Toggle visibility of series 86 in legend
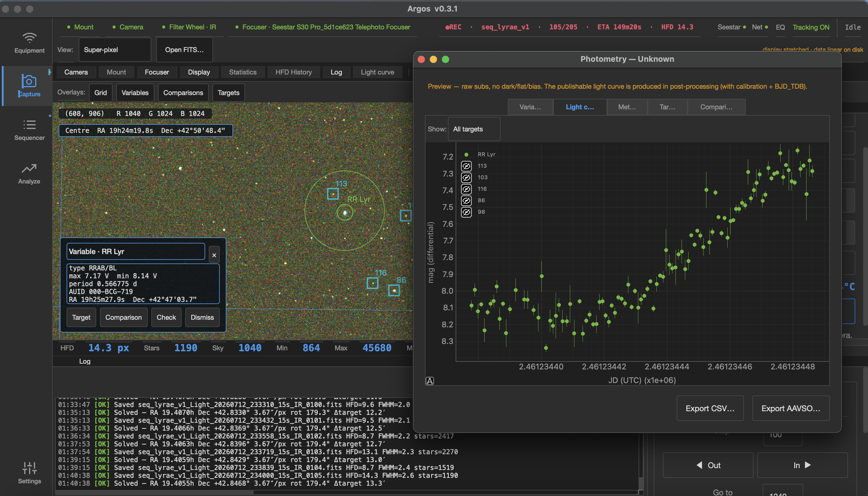Screen dimensions: 868x496 tap(466, 201)
